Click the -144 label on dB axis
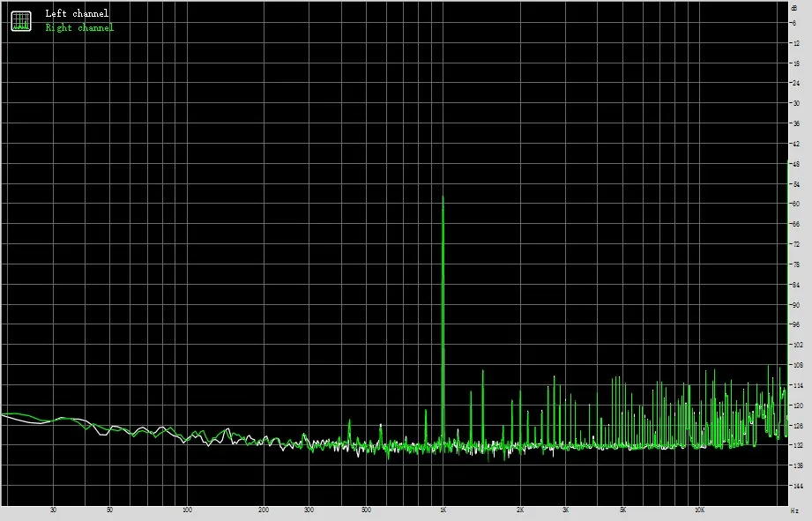This screenshot has width=812, height=521. click(798, 487)
